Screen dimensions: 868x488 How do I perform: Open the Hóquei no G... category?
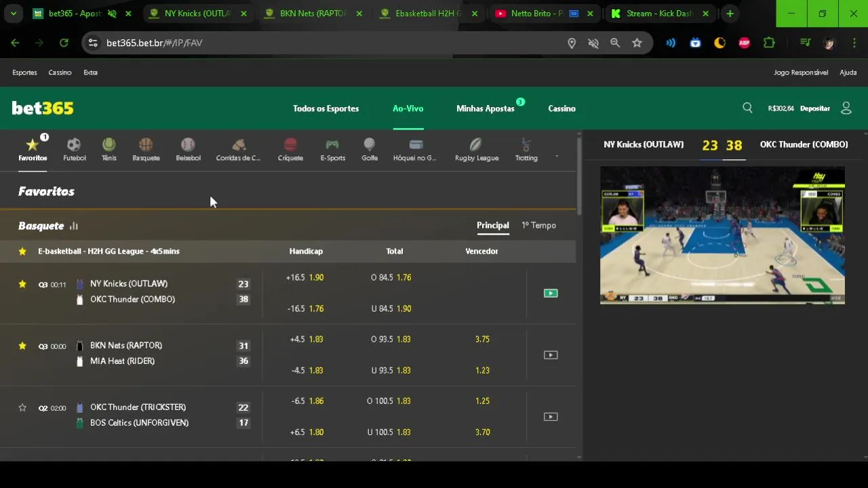click(x=415, y=149)
